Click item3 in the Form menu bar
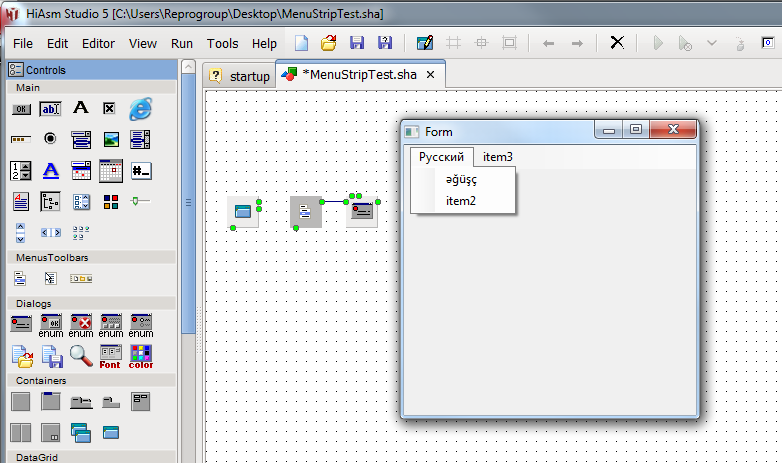782x463 pixels. 498,157
